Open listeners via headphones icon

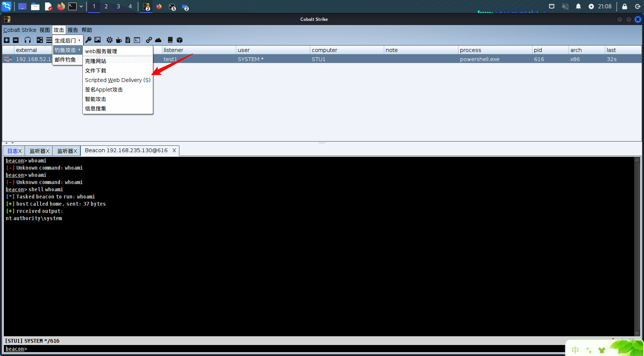tap(28, 40)
